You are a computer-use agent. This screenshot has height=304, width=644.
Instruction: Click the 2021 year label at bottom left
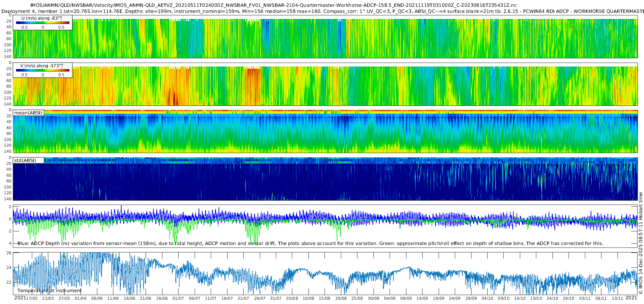(20, 298)
